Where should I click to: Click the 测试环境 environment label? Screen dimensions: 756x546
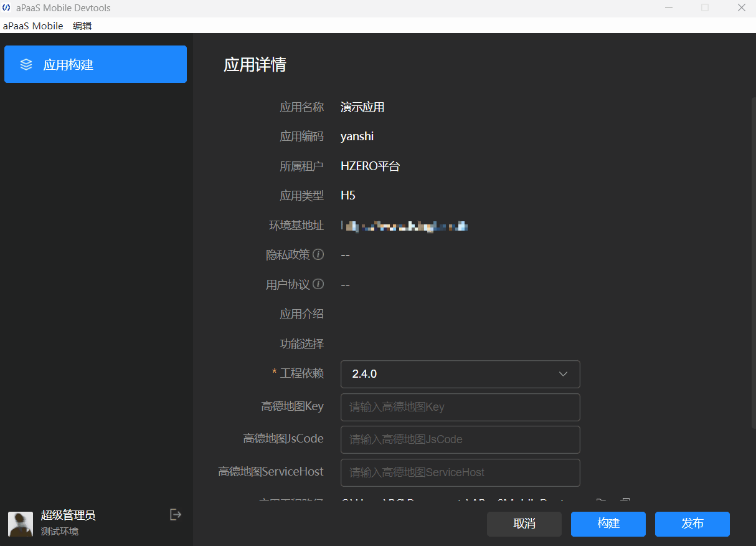point(60,532)
